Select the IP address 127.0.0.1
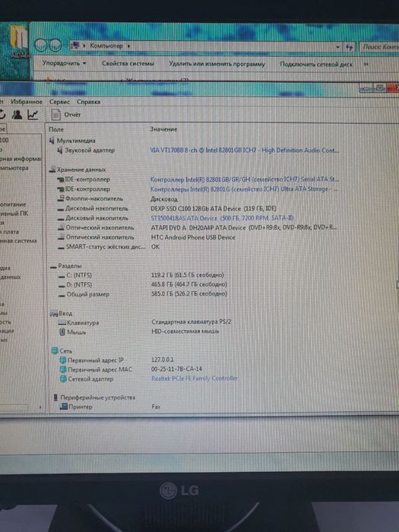Image resolution: width=399 pixels, height=532 pixels. pyautogui.click(x=163, y=359)
